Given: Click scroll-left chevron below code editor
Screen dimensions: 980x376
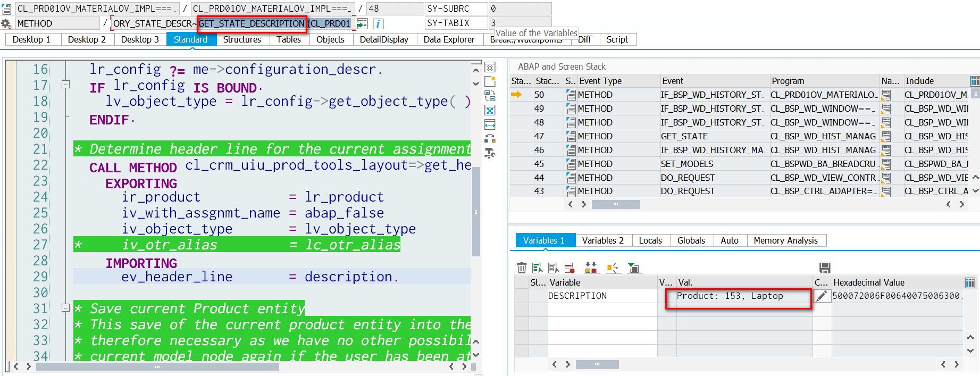Looking at the screenshot, I should pyautogui.click(x=16, y=366).
